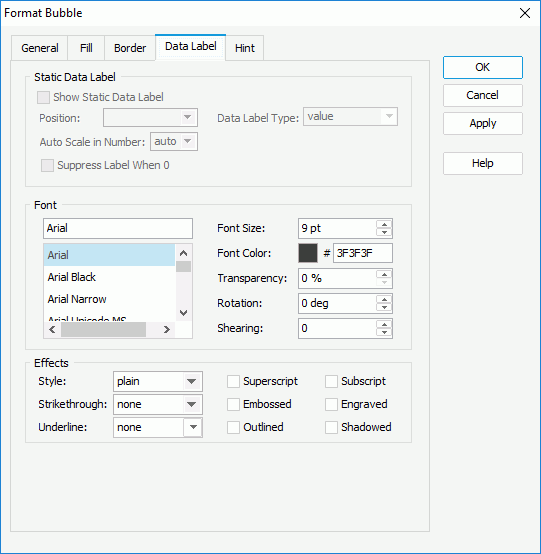
Task: Select the Data Label tab
Action: [x=190, y=47]
